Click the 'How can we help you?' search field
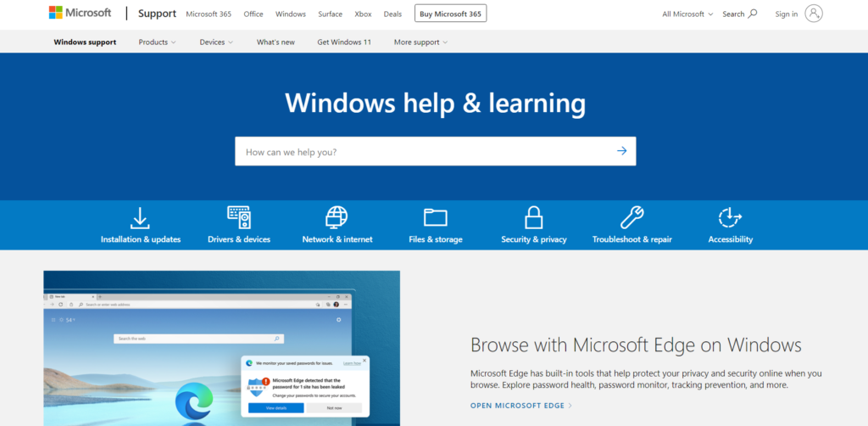 click(x=424, y=152)
